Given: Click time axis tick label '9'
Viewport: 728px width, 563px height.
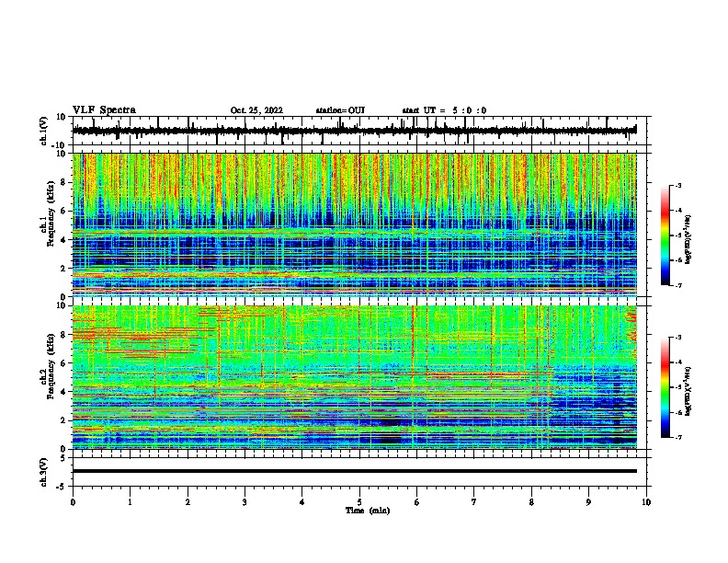Looking at the screenshot, I should click(x=588, y=502).
